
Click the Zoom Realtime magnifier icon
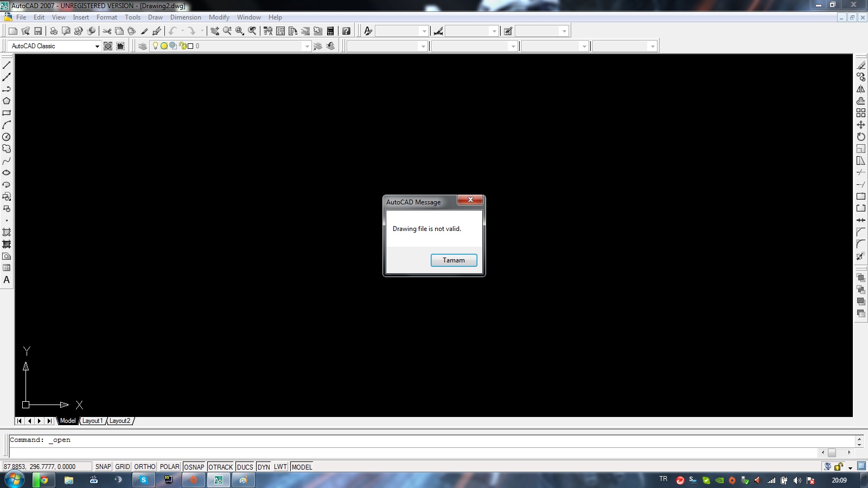pos(227,31)
